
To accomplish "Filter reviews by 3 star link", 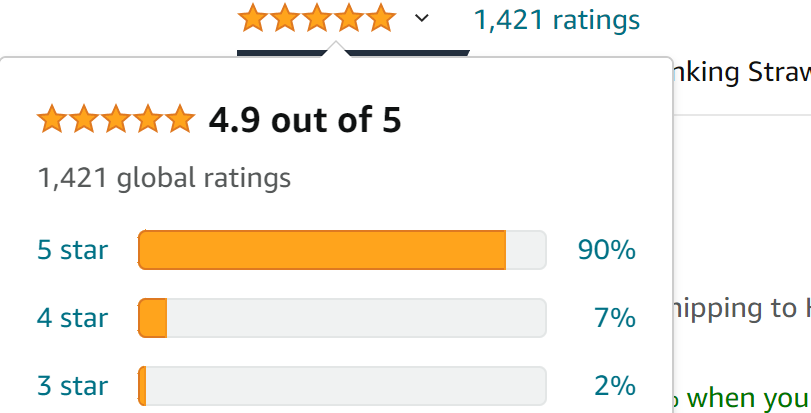I will [72, 386].
